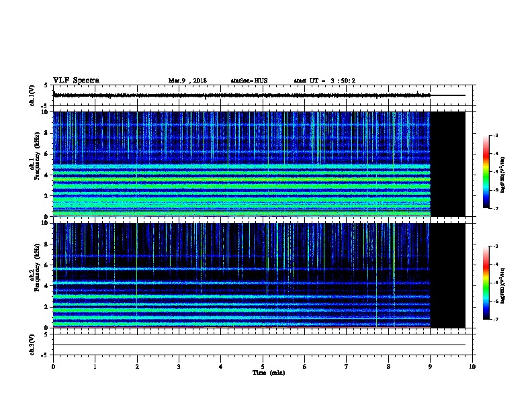Viewport: 532px width, 411px height.
Task: Click the "VLF Spectra" plot title
Action: point(76,81)
